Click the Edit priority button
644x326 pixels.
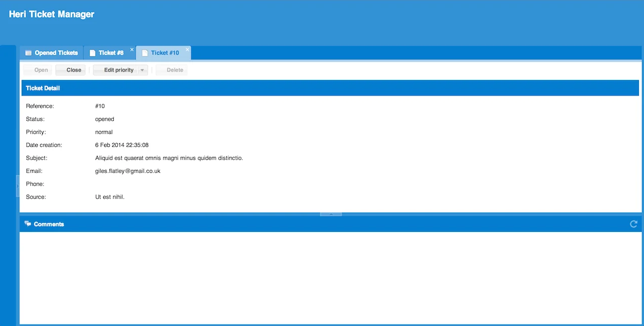(118, 70)
